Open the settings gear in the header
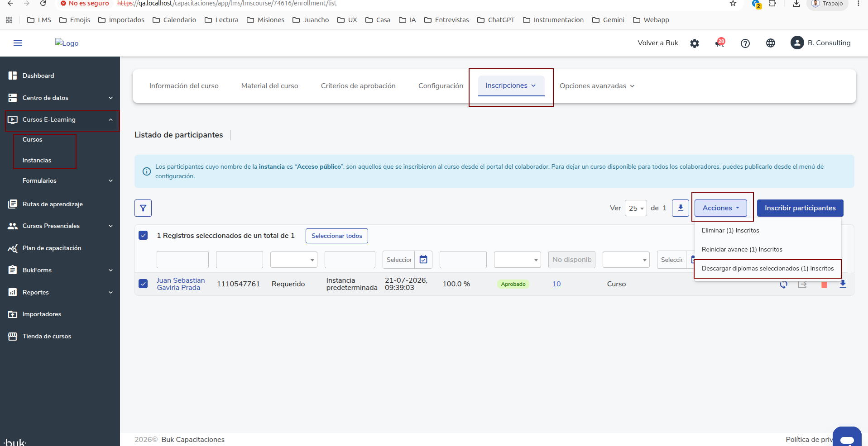 695,43
